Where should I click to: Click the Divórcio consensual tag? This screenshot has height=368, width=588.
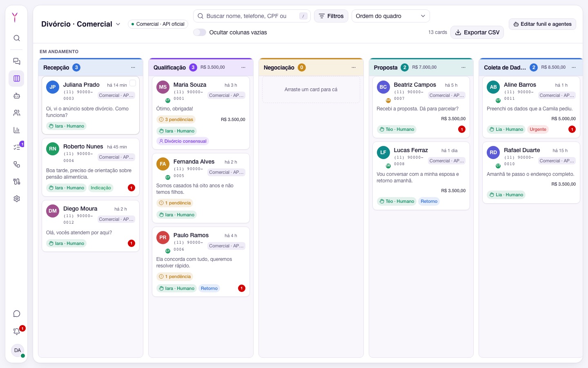point(183,141)
